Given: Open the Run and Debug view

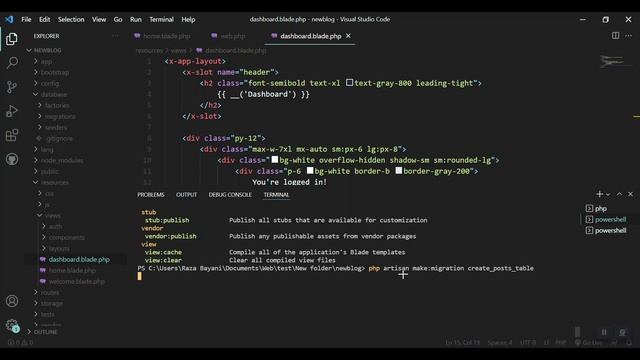Looking at the screenshot, I should pos(12,111).
